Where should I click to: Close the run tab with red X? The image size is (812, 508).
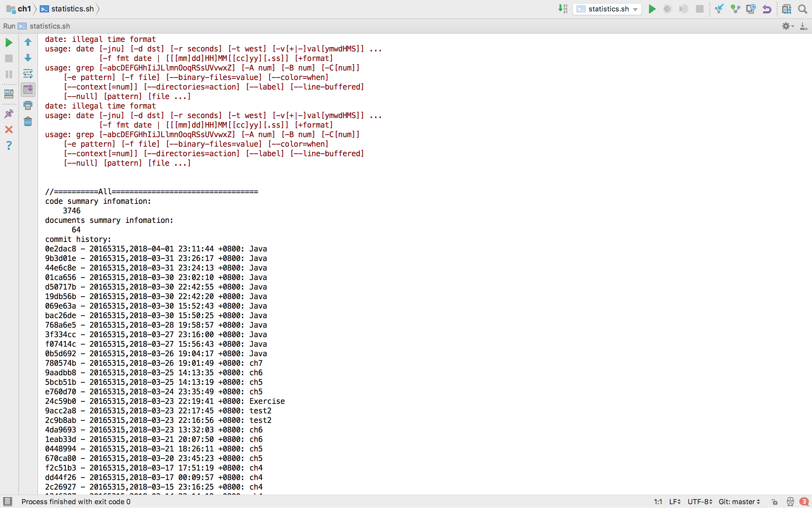tap(9, 129)
